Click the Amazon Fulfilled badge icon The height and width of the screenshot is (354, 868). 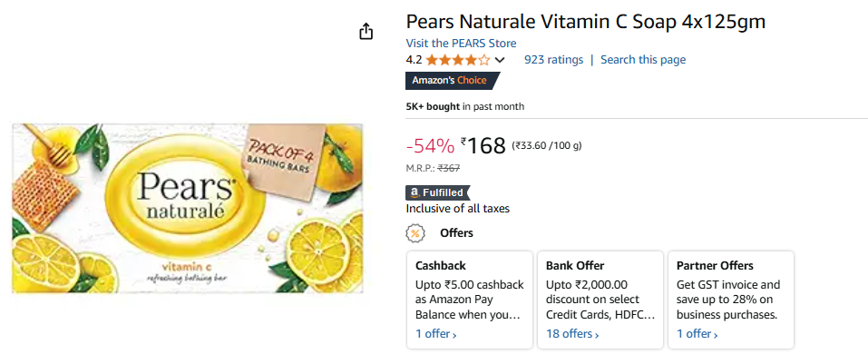tap(437, 192)
